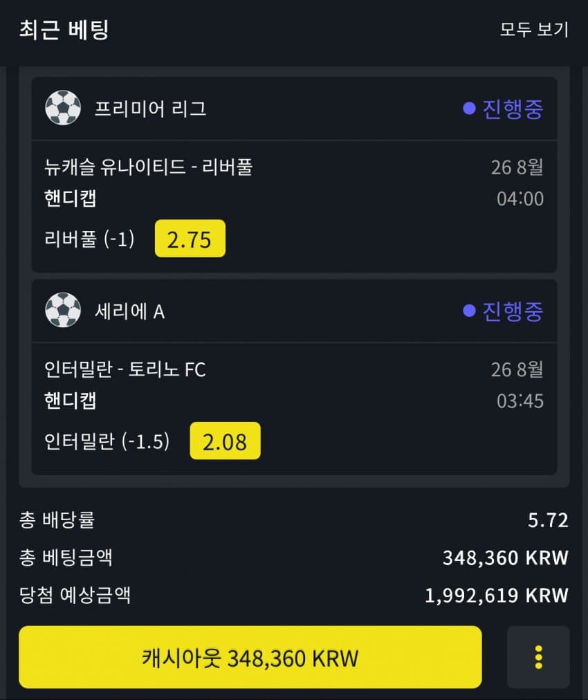Select the 2.75 odds badge for Liverpool

pyautogui.click(x=190, y=239)
